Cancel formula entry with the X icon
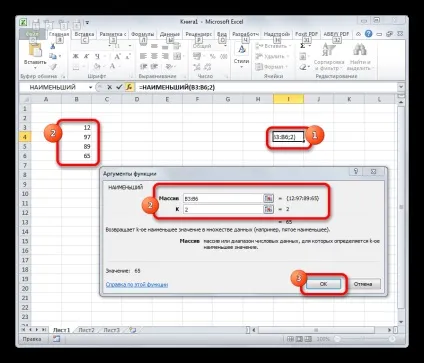 109,87
